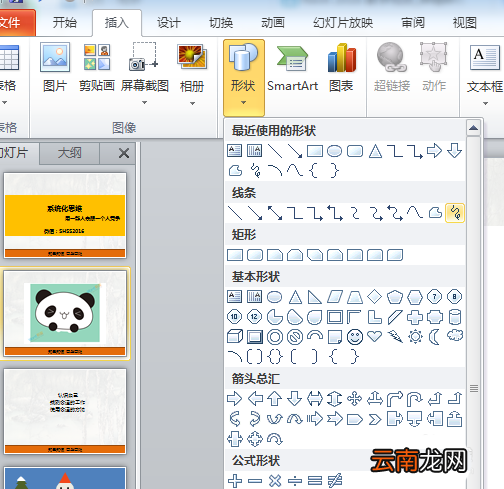Pick the Curve line in Lines section
Viewport: 504px width, 489px height.
415,213
